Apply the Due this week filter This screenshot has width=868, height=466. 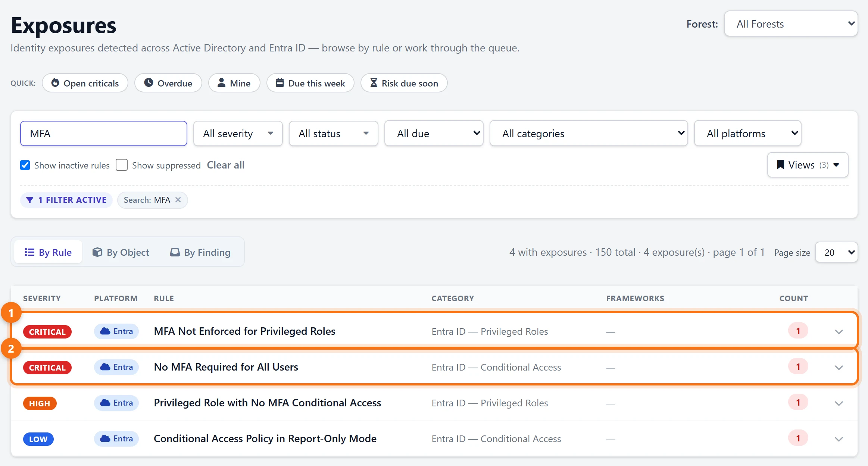(x=310, y=83)
